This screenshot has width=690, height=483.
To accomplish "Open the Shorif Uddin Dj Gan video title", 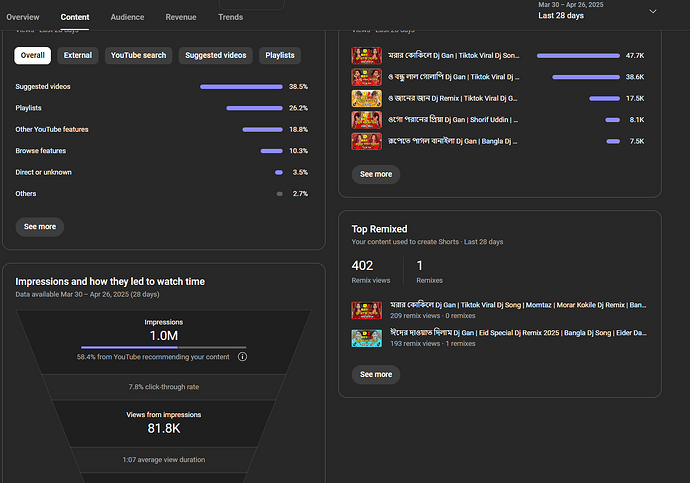I will [x=453, y=120].
